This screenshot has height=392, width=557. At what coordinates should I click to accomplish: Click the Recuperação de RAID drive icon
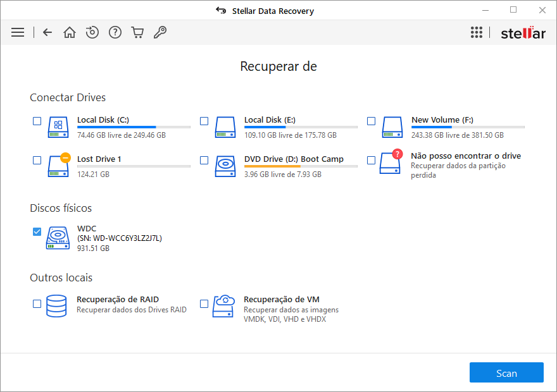pyautogui.click(x=56, y=305)
